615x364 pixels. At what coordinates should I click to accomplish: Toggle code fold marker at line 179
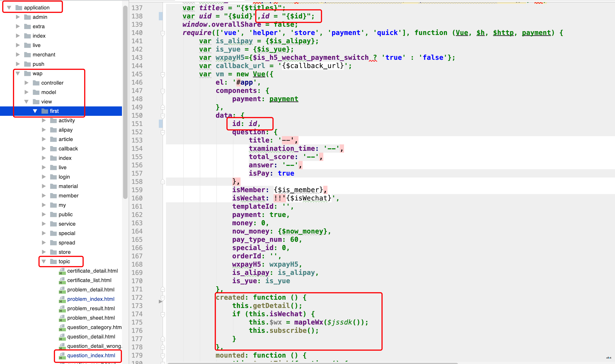pos(163,355)
